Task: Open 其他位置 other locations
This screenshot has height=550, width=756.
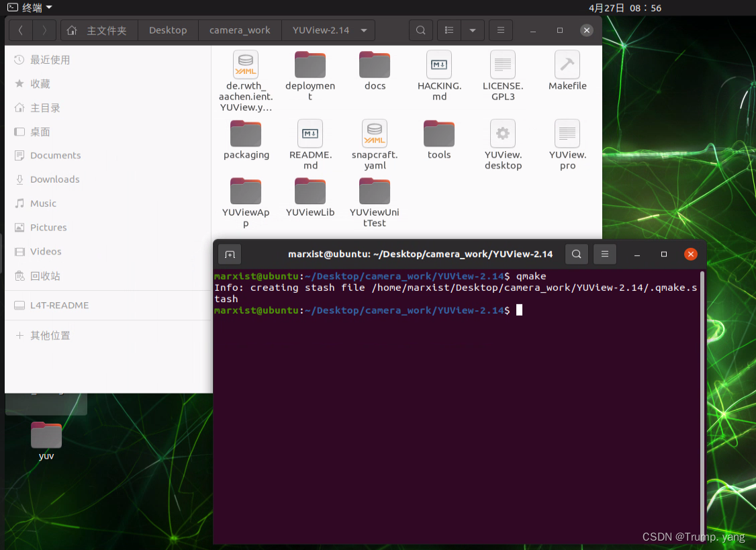Action: (108, 335)
